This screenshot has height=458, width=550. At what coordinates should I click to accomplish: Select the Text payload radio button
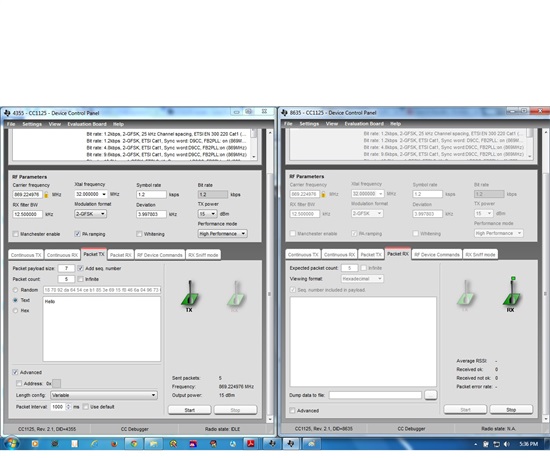tap(15, 300)
